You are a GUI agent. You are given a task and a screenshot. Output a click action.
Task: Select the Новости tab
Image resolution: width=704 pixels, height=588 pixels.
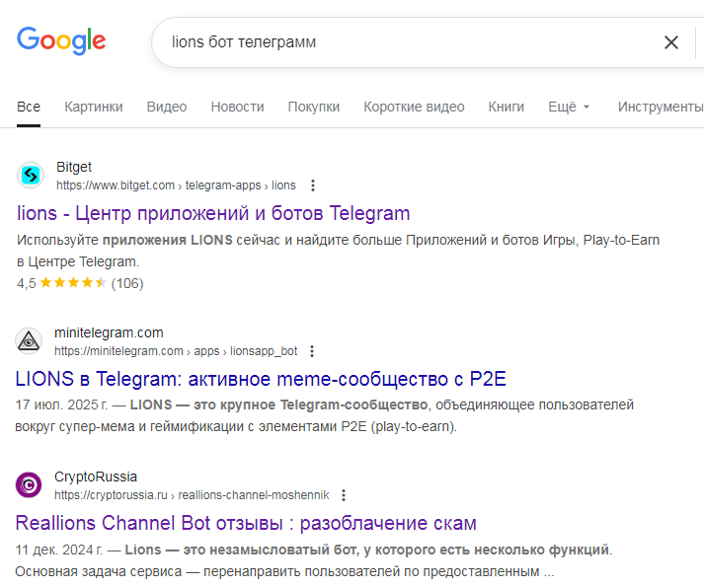[237, 107]
